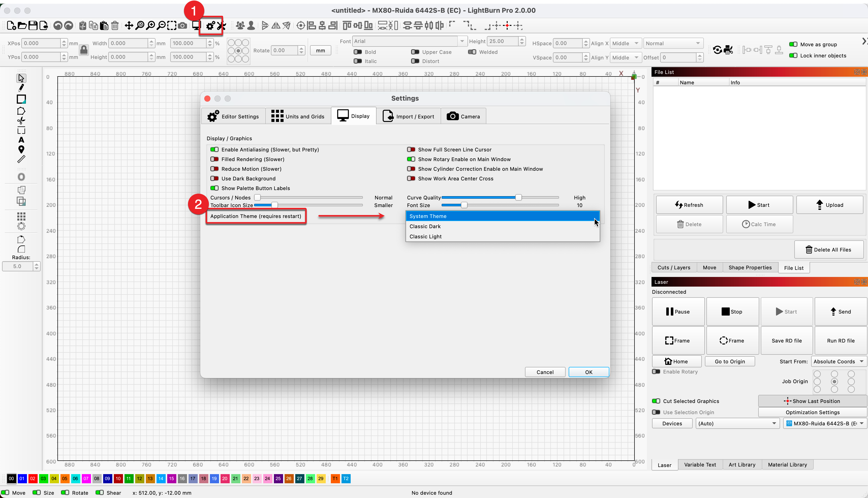Open a file with the folder icon

click(x=22, y=26)
